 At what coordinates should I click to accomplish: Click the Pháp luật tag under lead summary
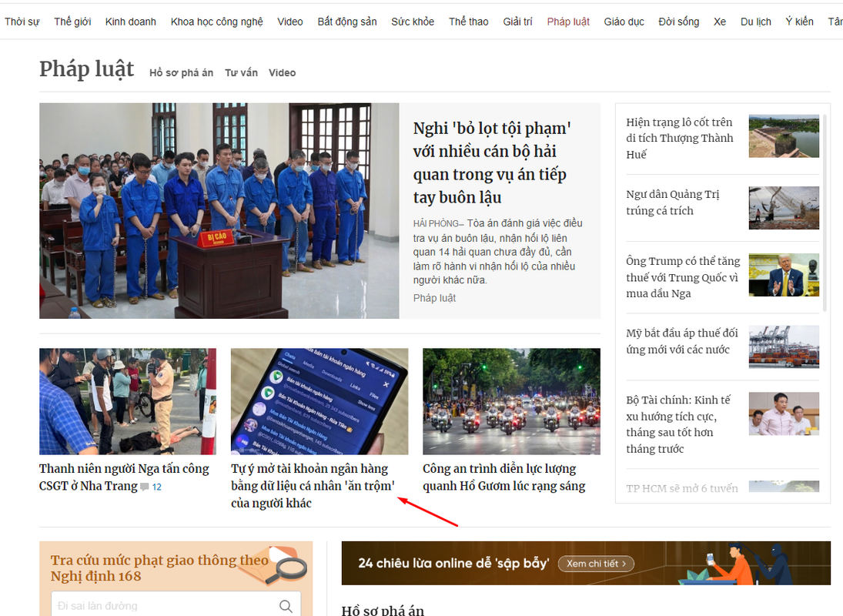(434, 298)
